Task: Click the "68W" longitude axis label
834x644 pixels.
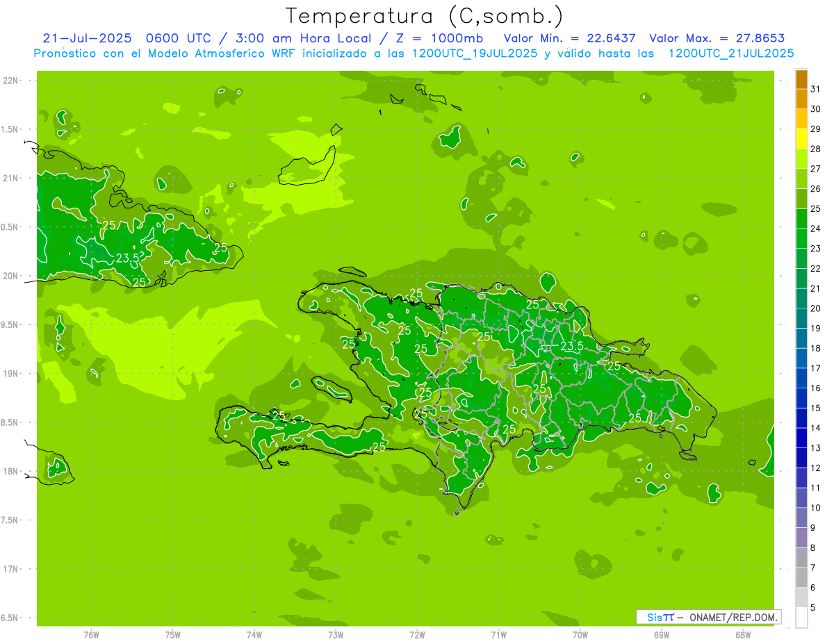Action: point(743,634)
